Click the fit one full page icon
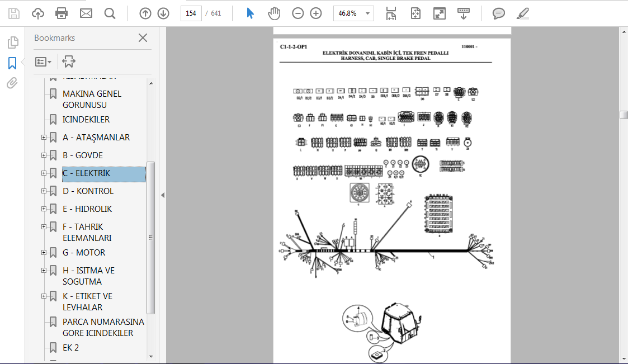This screenshot has height=364, width=628. point(415,13)
